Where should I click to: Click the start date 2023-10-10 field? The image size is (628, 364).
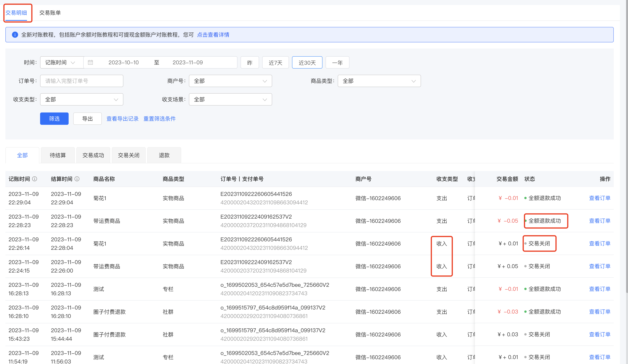tap(124, 62)
